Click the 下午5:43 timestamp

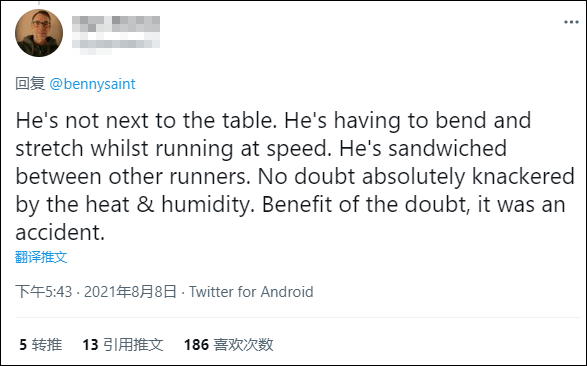(43, 292)
